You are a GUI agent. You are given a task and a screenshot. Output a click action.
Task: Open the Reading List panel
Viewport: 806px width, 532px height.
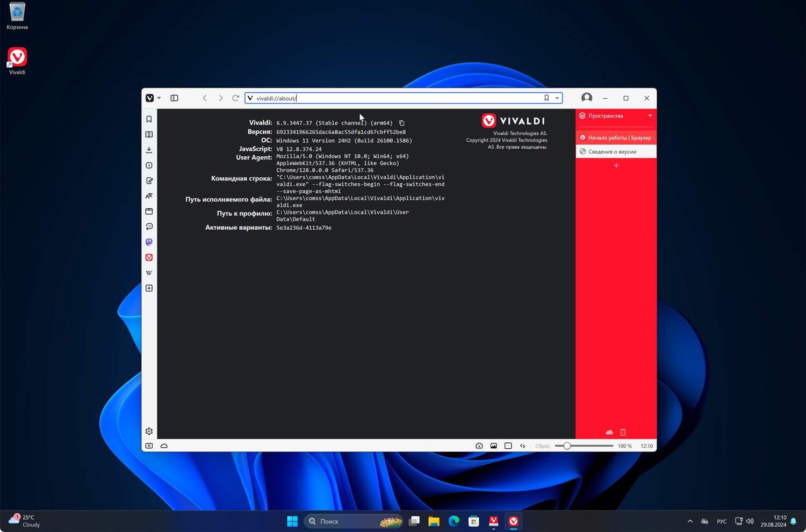click(x=149, y=134)
